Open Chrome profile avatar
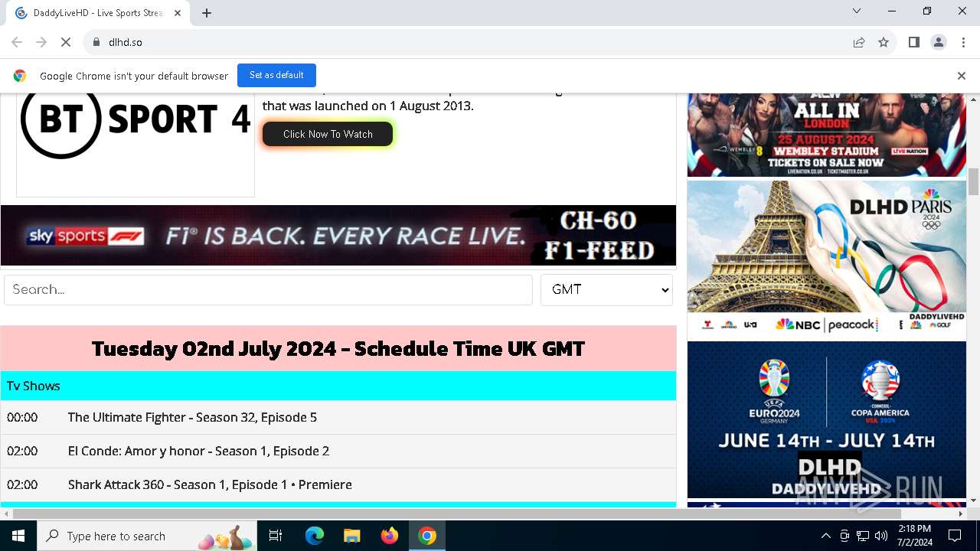The width and height of the screenshot is (980, 551). (x=939, y=42)
